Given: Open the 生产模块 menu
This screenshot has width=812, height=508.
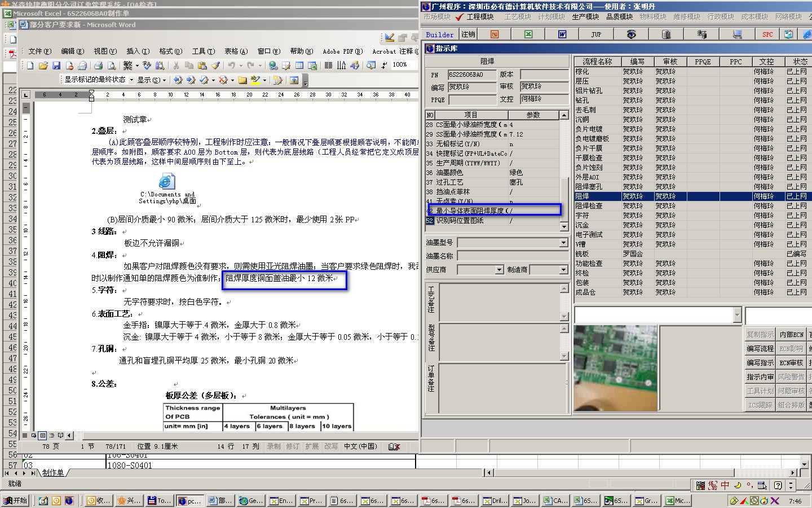Looking at the screenshot, I should 585,17.
